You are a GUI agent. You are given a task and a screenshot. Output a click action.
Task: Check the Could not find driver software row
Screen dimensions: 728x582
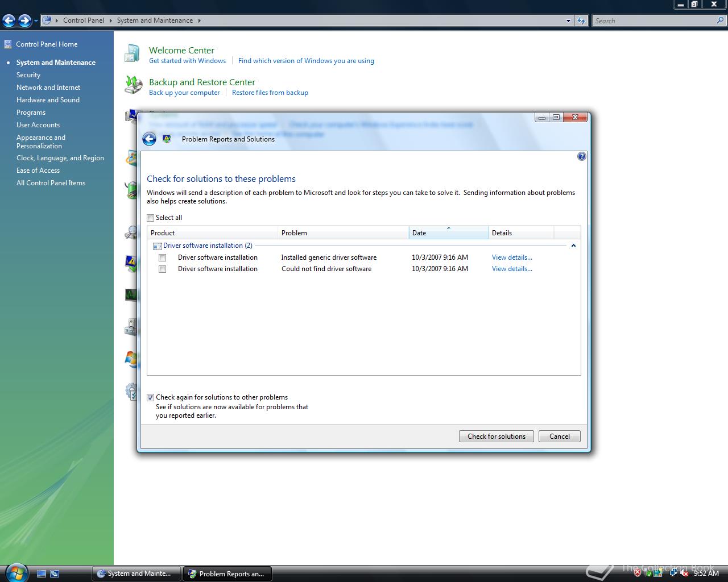(x=163, y=269)
